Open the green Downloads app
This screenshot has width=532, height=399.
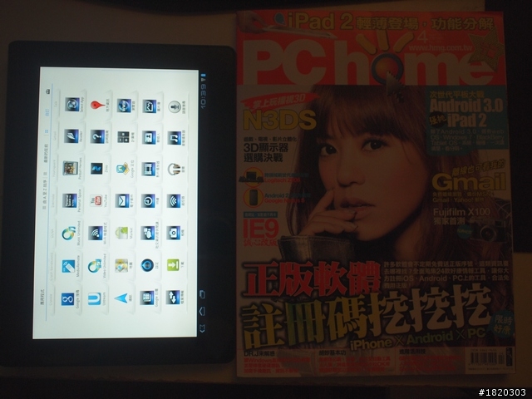pos(173,264)
